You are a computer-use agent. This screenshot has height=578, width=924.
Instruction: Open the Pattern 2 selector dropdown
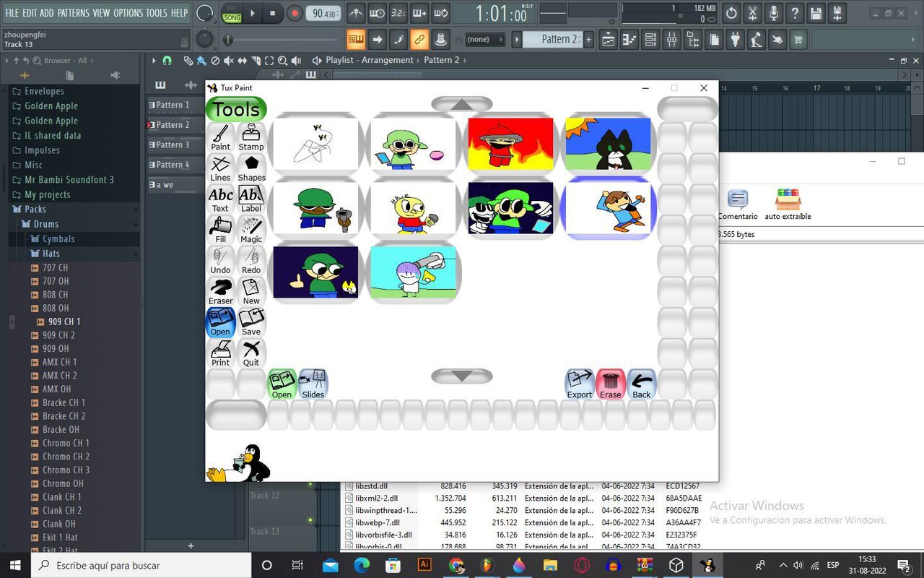coord(553,39)
